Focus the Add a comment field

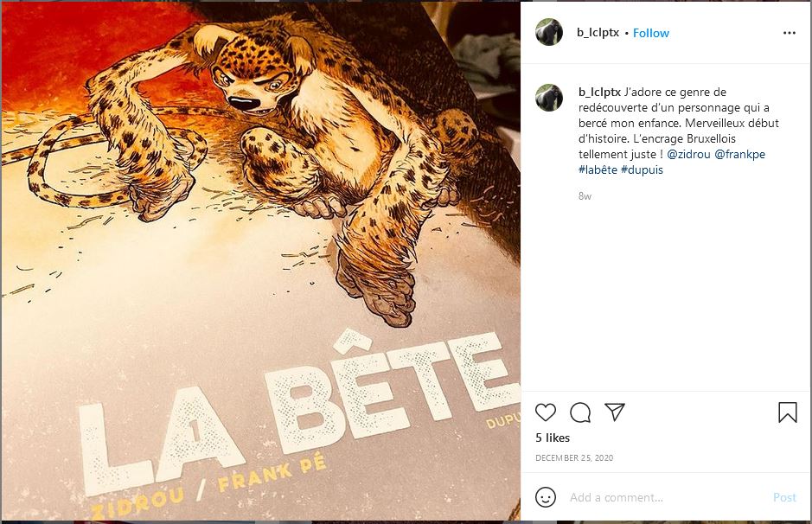[x=666, y=497]
